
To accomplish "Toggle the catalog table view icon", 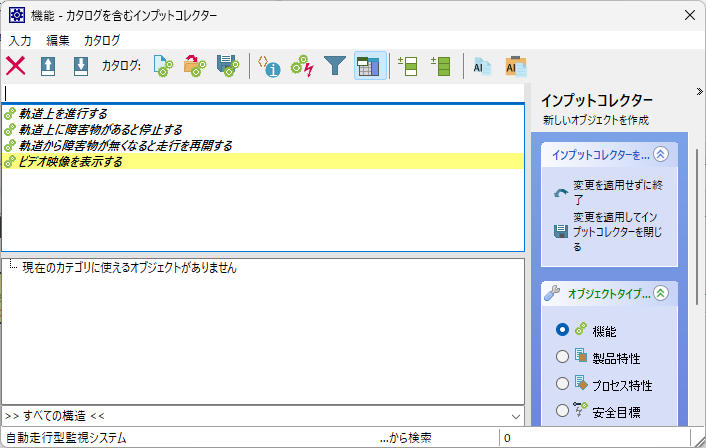I will pos(369,66).
